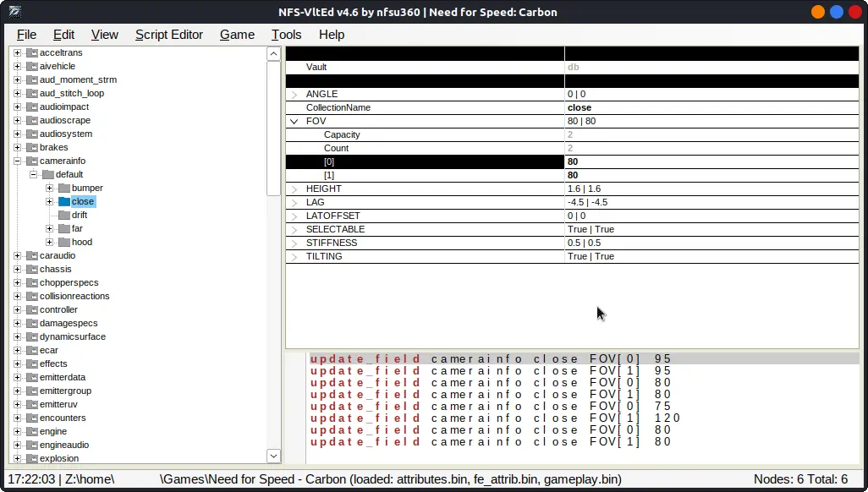The image size is (868, 492).
Task: Open the Help menu
Action: click(332, 35)
